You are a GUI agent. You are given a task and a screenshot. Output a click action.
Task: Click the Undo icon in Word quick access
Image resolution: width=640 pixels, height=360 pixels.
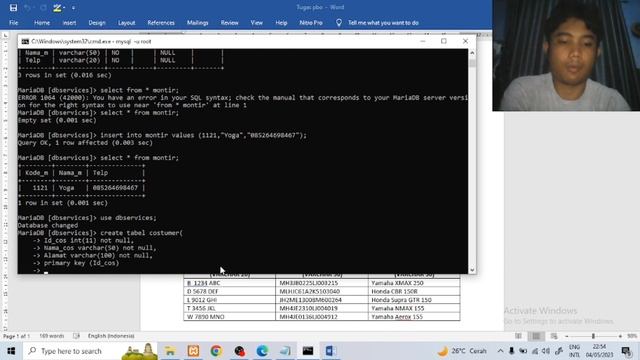pyautogui.click(x=27, y=7)
